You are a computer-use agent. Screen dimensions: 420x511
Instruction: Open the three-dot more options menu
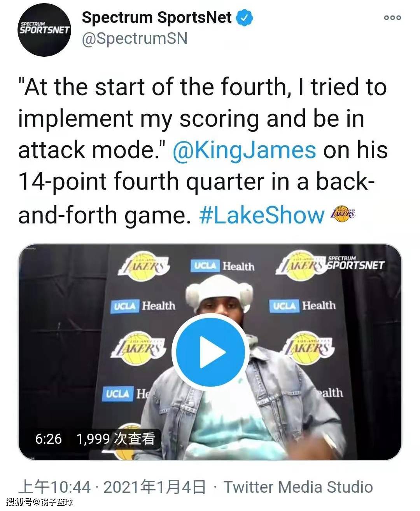pyautogui.click(x=392, y=17)
